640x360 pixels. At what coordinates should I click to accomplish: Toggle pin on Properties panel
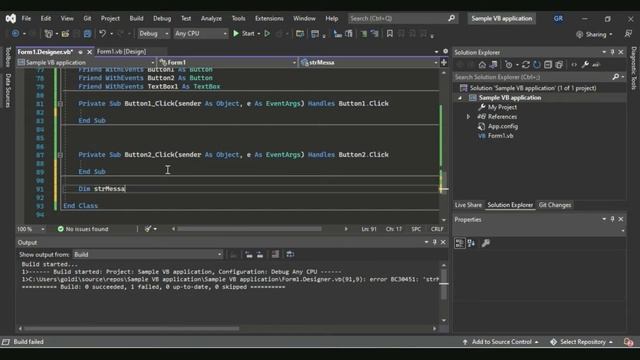612,219
